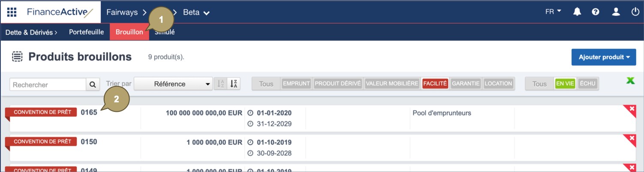Open the user profile icon
The height and width of the screenshot is (172, 644).
point(616,12)
